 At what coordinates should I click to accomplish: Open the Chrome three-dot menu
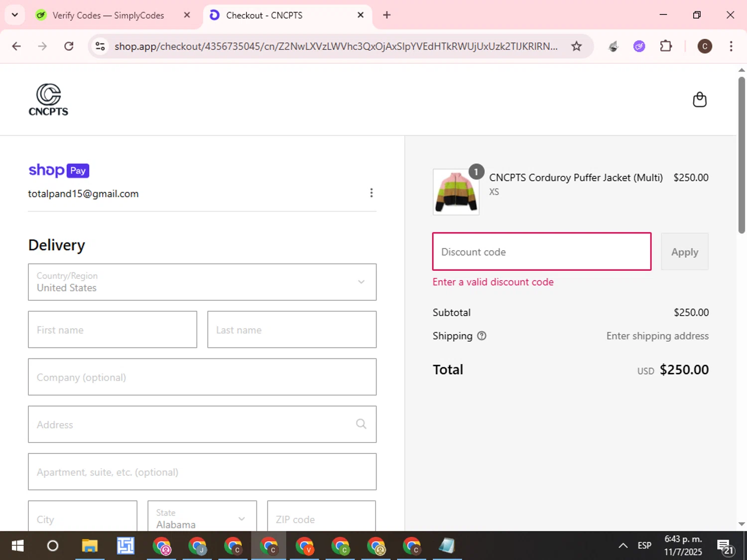731,46
